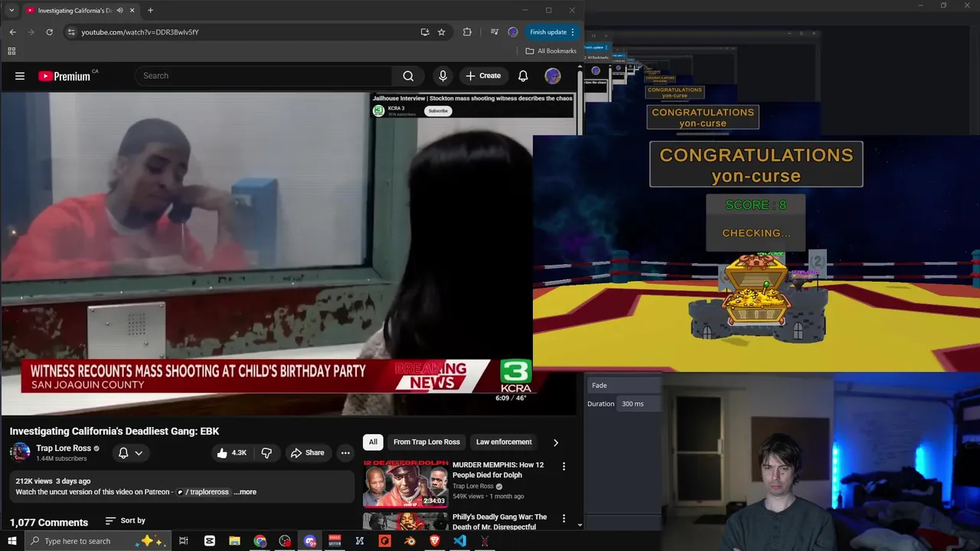Open Voicemeeter from the taskbar
Screen dimensions: 980x551
click(x=335, y=541)
